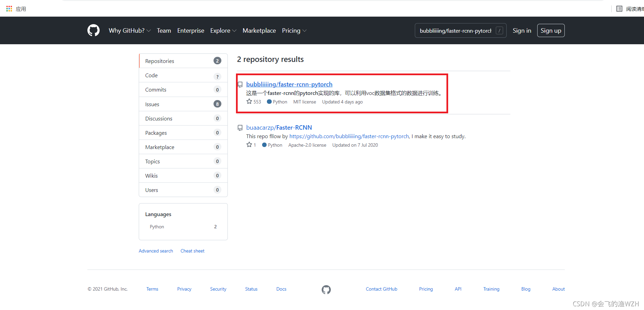Viewport: 644px width, 310px height.
Task: Click the blue Python language dot for bubbliiiing repo
Action: [x=269, y=102]
